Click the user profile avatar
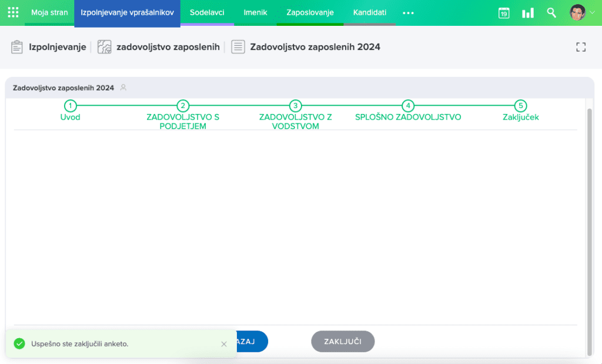The height and width of the screenshot is (364, 602). click(577, 12)
